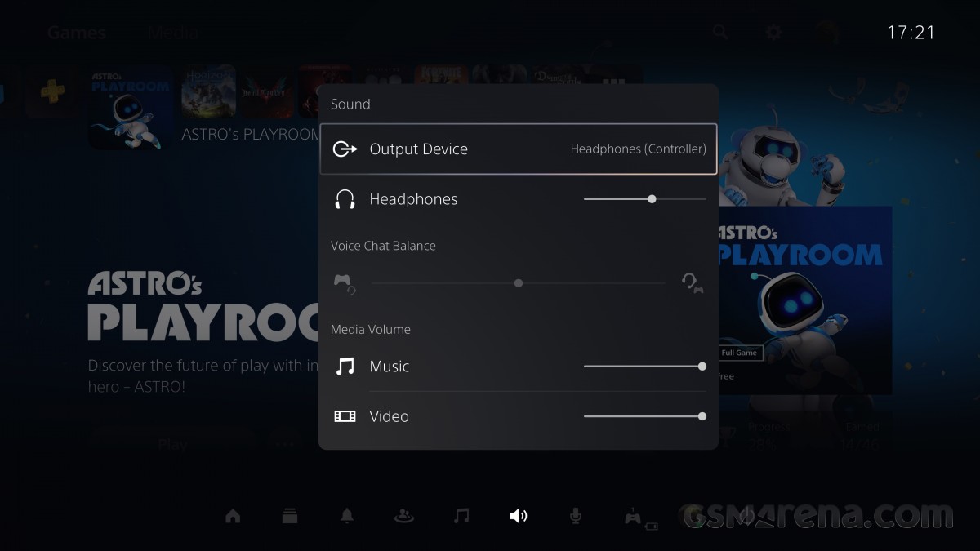Click the Headphones volume slider handle
This screenshot has height=551, width=980.
(x=652, y=199)
